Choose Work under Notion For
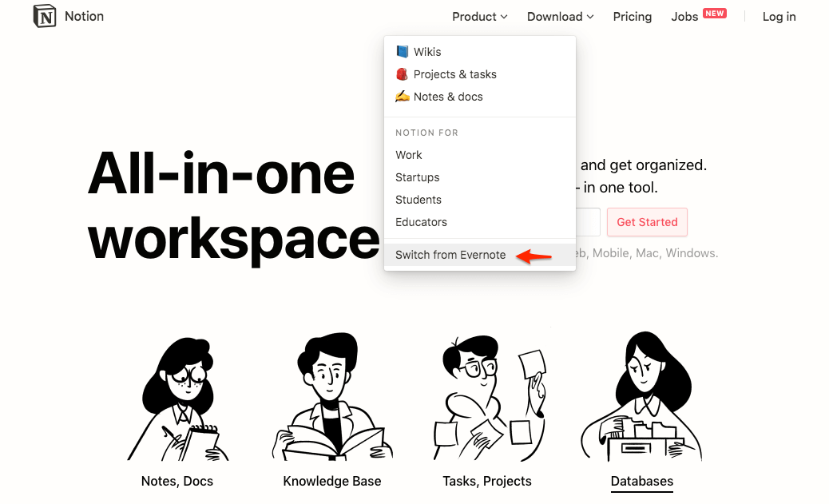 pyautogui.click(x=479, y=155)
